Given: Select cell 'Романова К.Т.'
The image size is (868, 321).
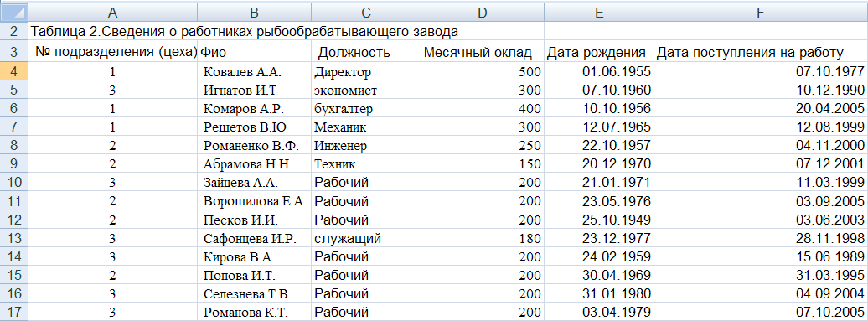Looking at the screenshot, I should pos(254,312).
